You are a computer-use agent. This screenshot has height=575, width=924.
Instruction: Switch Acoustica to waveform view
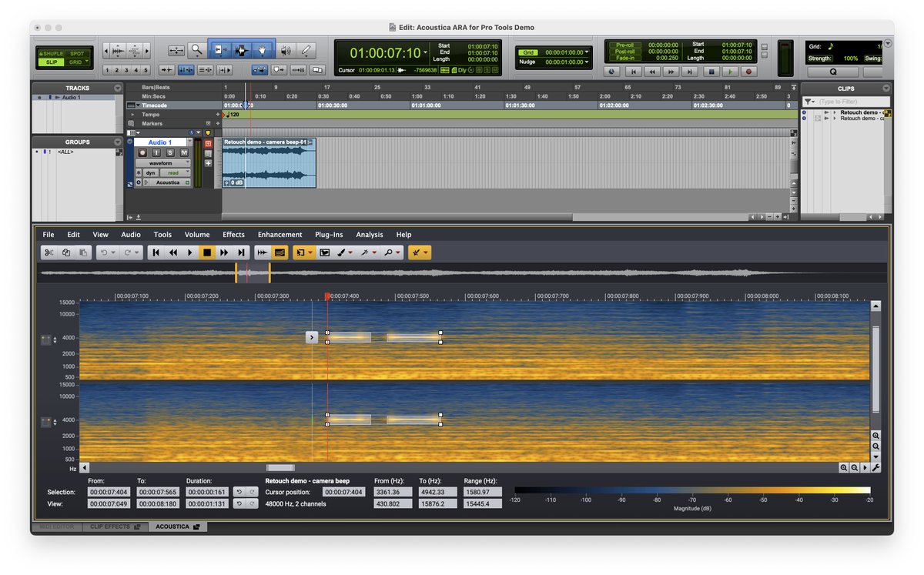263,252
